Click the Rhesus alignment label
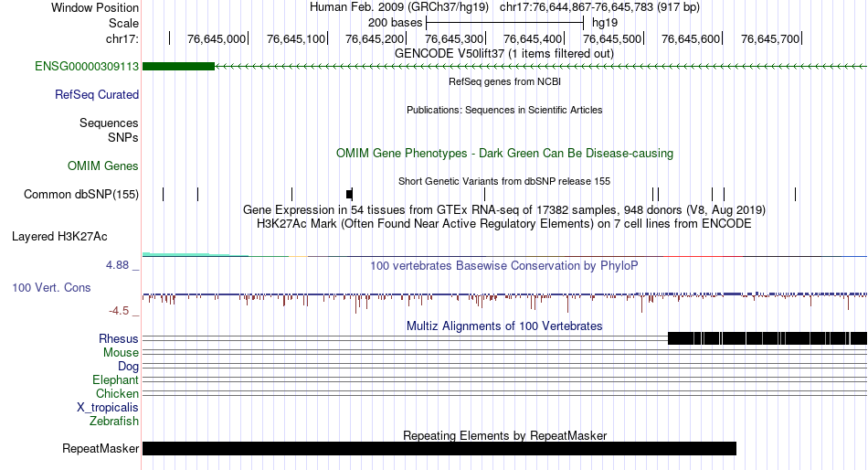 119,338
